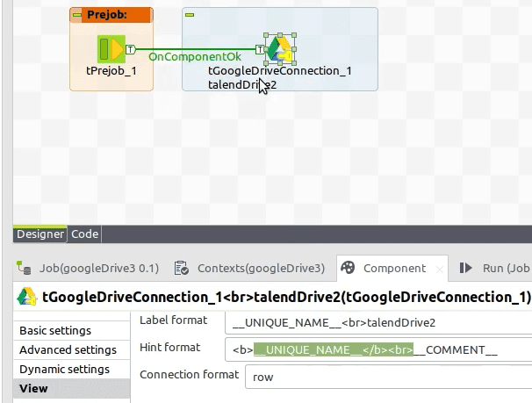Click the tPrejob_1 label text
Image resolution: width=532 pixels, height=403 pixels.
111,71
